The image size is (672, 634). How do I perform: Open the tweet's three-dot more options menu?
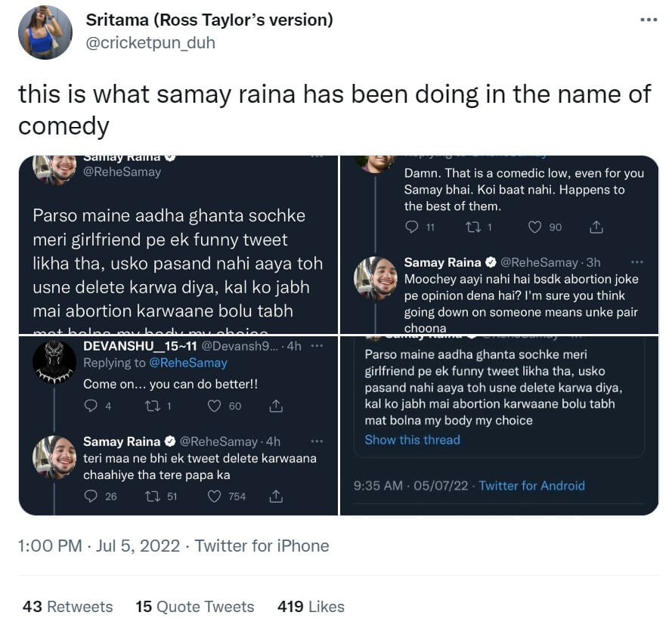[x=649, y=20]
